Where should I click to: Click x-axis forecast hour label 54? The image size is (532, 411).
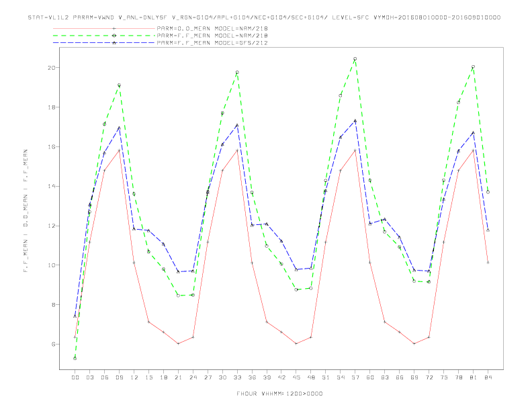(x=341, y=377)
